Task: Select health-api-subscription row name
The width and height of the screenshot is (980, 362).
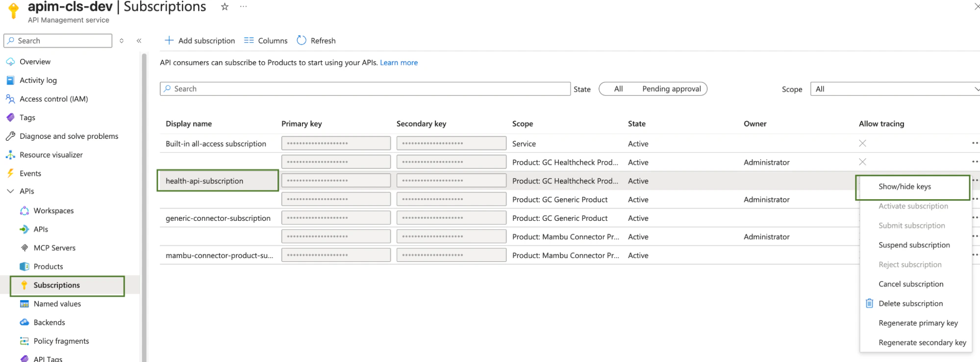Action: tap(204, 181)
